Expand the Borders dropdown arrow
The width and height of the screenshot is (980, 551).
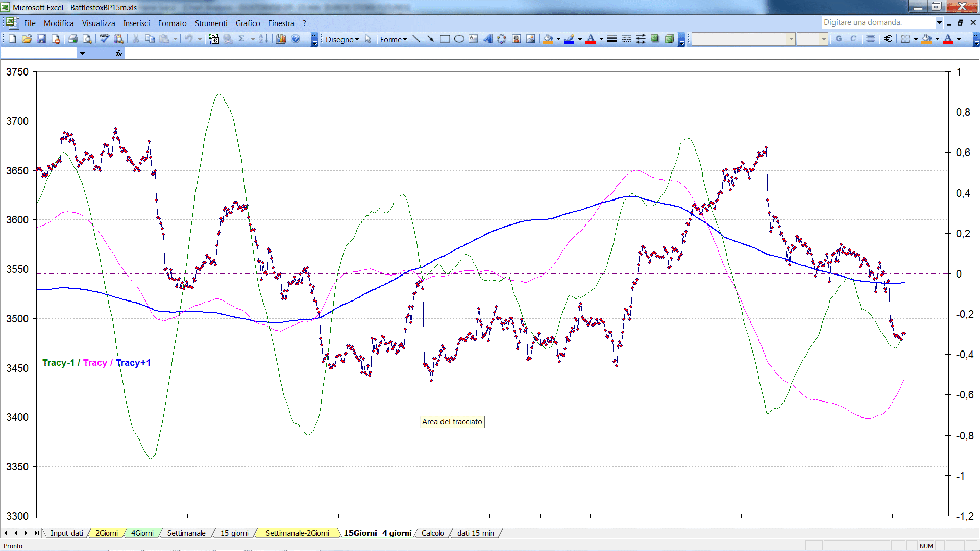[916, 39]
